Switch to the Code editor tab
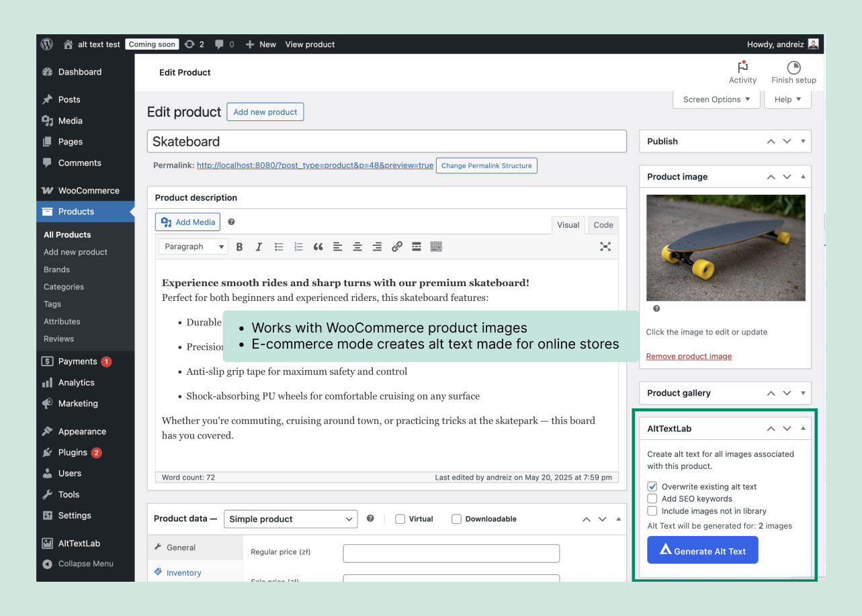Image resolution: width=862 pixels, height=616 pixels. pos(603,225)
